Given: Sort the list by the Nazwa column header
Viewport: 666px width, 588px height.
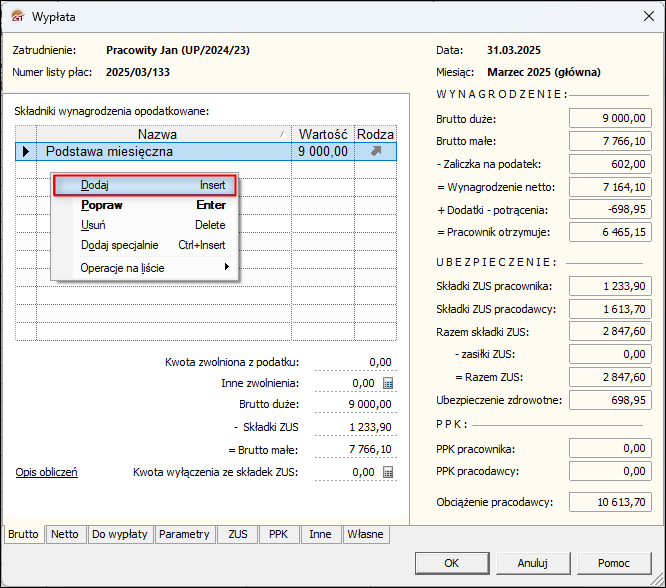Looking at the screenshot, I should click(157, 134).
